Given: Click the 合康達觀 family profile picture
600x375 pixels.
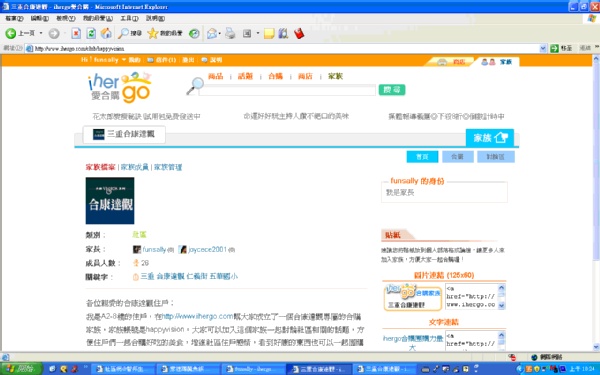Looking at the screenshot, I should pyautogui.click(x=110, y=201).
